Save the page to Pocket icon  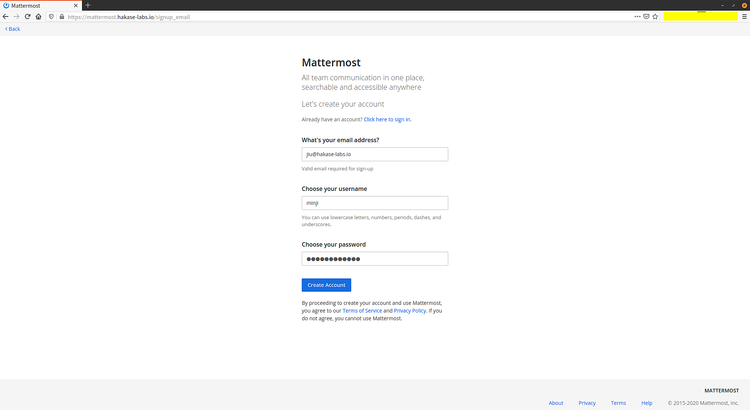(646, 17)
